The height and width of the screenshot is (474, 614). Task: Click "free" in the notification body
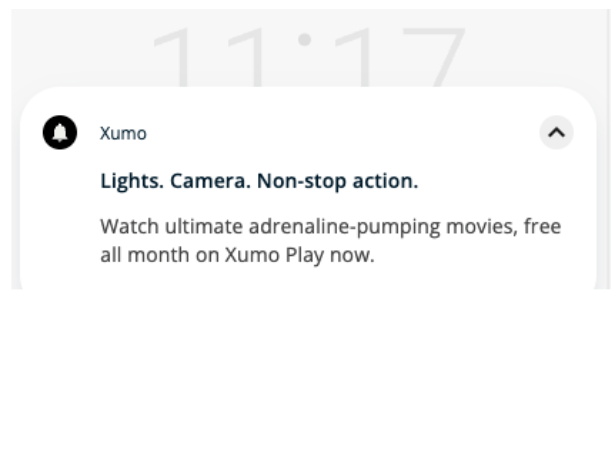click(x=542, y=228)
